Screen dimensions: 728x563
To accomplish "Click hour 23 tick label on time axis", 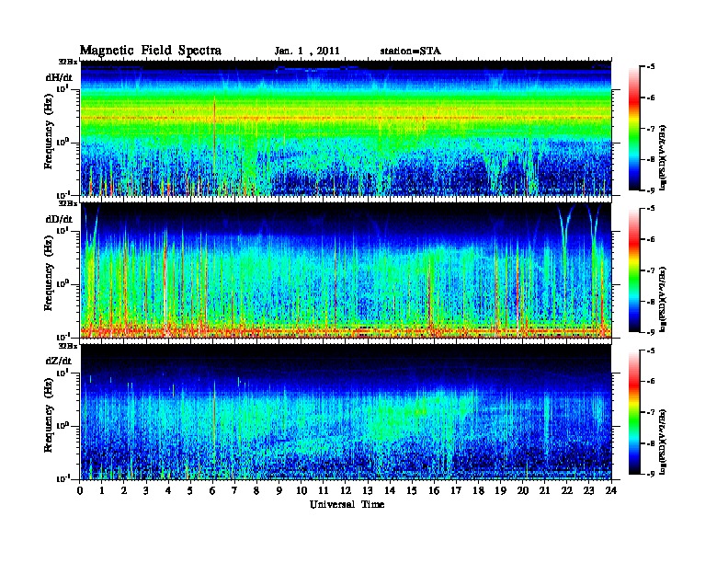I will (589, 490).
